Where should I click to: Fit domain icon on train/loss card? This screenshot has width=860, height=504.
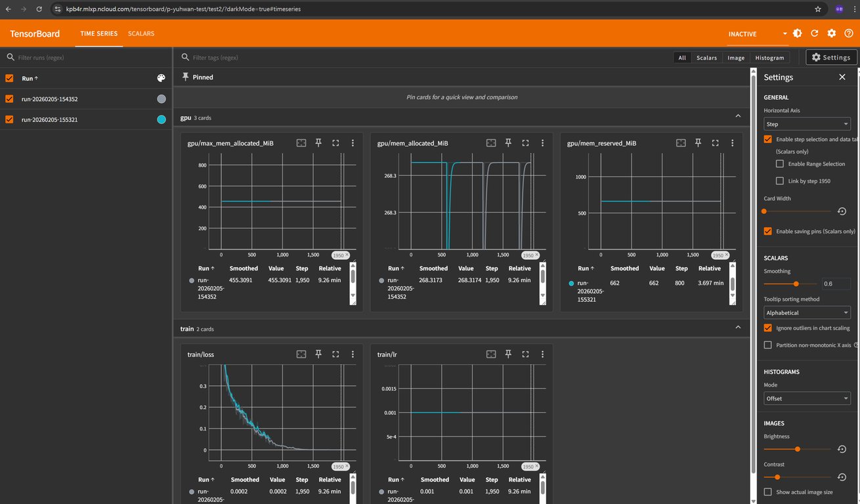301,354
